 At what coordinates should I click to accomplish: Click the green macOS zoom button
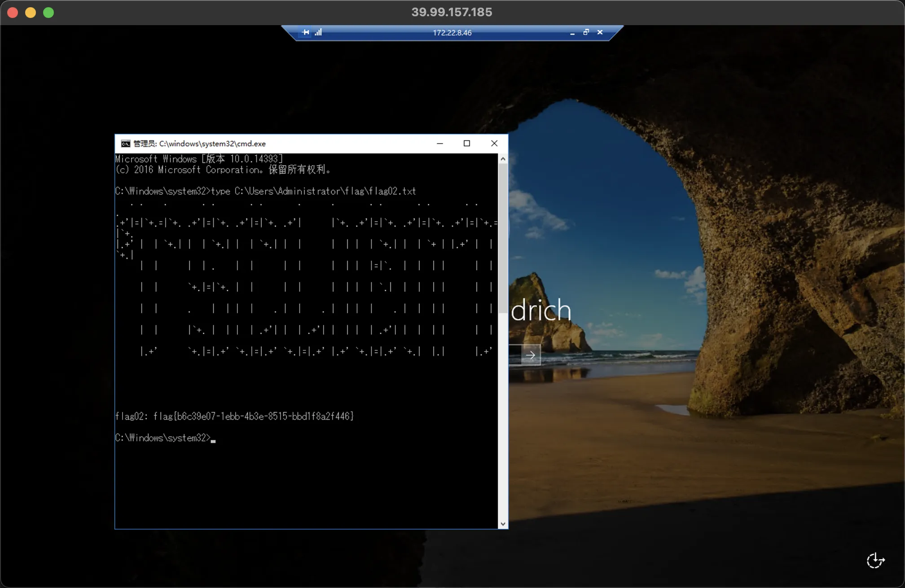coord(48,13)
